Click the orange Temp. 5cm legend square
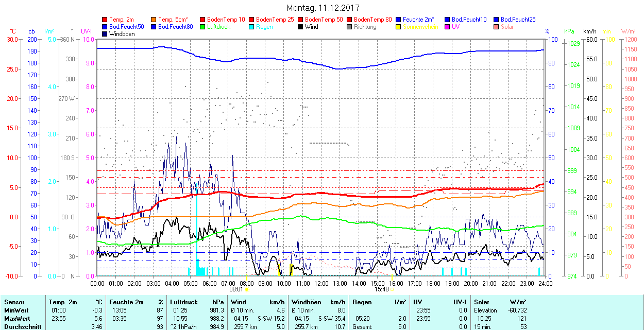Viewport: 644px width, 330px height. click(154, 20)
